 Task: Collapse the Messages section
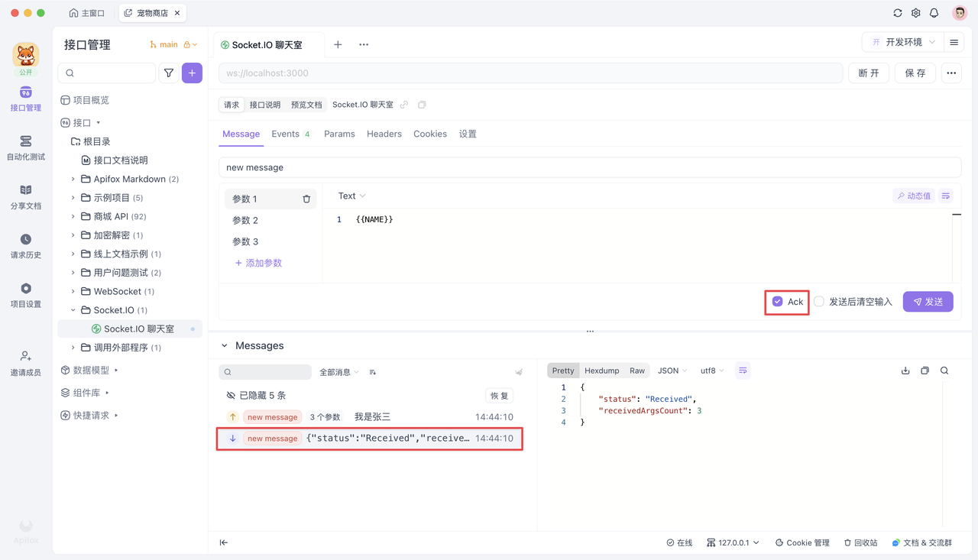(x=225, y=346)
